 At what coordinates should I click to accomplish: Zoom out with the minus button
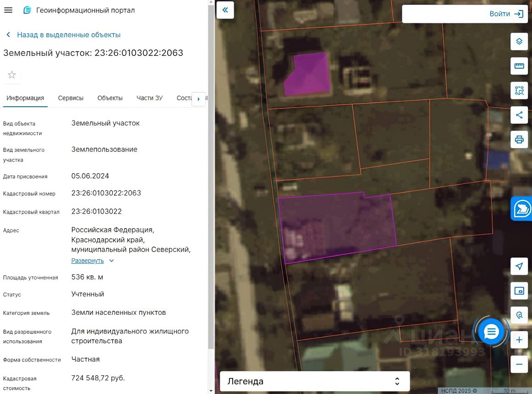pyautogui.click(x=519, y=364)
